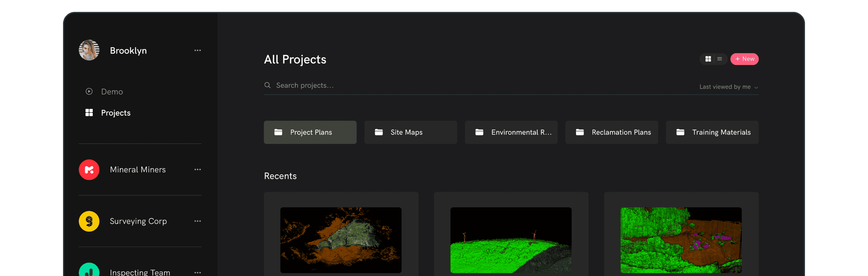
Task: Open the Environmental R... folder
Action: click(x=511, y=132)
